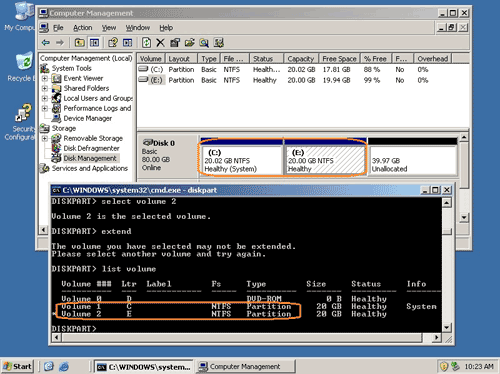The width and height of the screenshot is (500, 374).
Task: Select the 39.97 GB Unallocated block
Action: pos(413,157)
